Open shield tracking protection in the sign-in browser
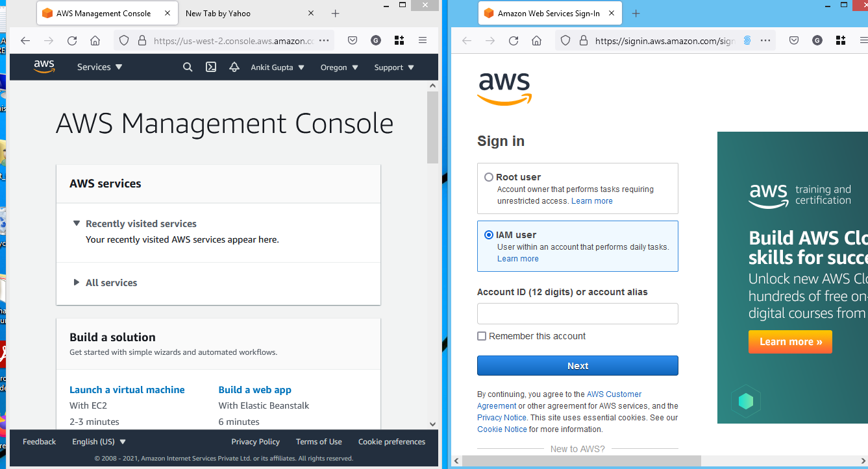The height and width of the screenshot is (469, 868). pos(565,40)
